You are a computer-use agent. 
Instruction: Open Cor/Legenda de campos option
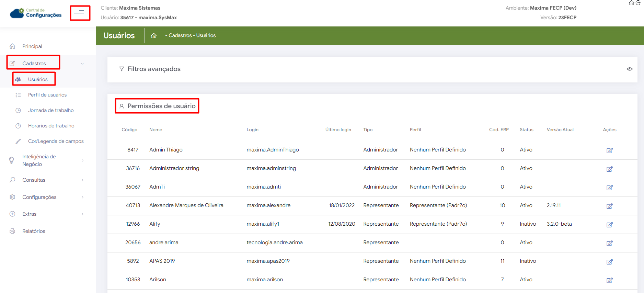click(56, 141)
